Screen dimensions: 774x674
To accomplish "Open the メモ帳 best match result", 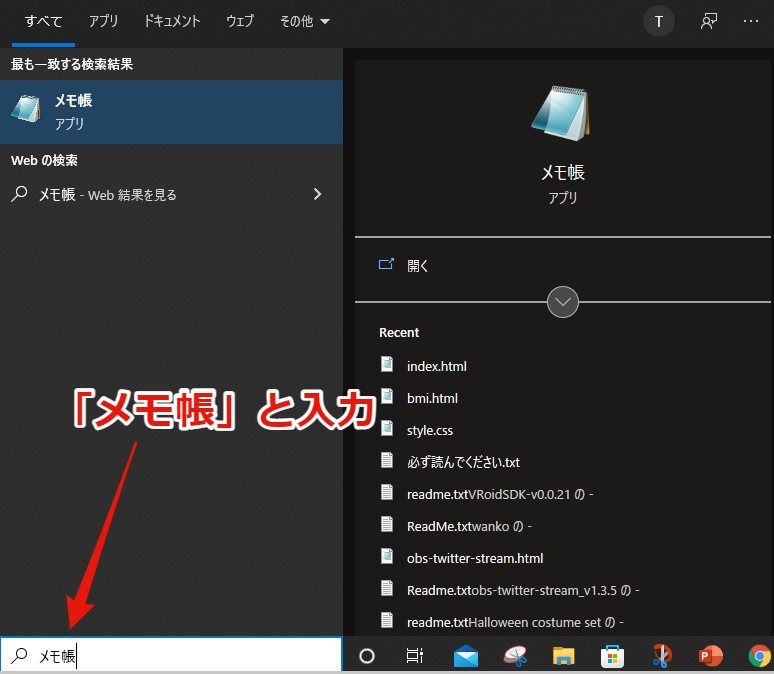I will pyautogui.click(x=171, y=112).
